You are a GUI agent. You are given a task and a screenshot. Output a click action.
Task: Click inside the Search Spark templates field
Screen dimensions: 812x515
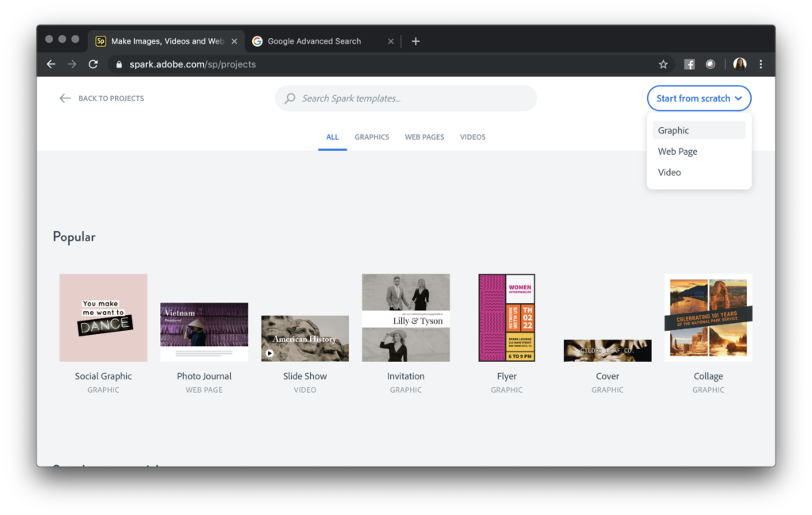405,98
